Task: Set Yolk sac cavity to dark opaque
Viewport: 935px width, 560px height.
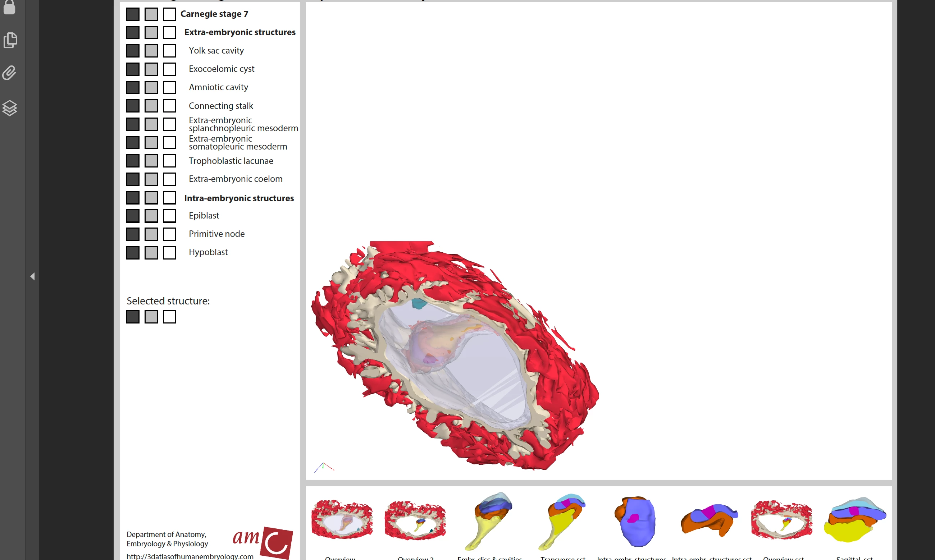Action: [133, 51]
